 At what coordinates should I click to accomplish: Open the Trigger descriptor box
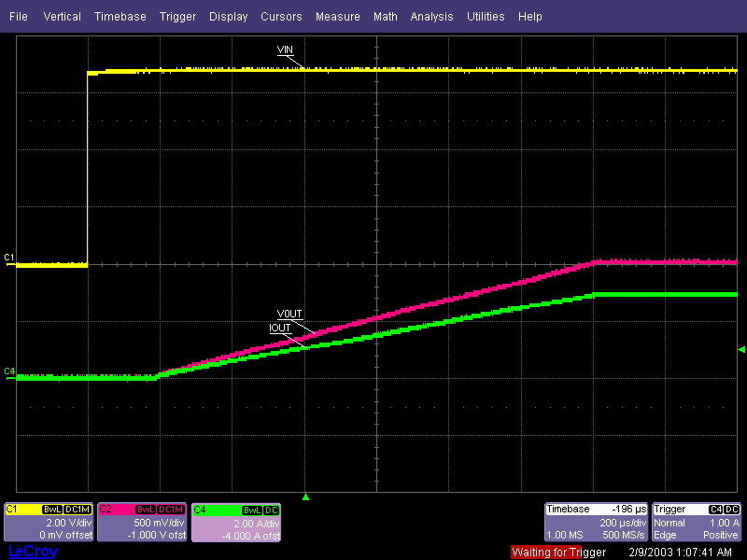click(698, 523)
